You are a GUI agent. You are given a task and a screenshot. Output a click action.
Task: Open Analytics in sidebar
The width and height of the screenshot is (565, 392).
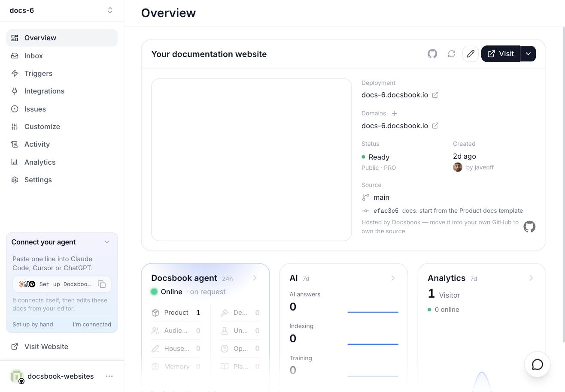click(62, 162)
